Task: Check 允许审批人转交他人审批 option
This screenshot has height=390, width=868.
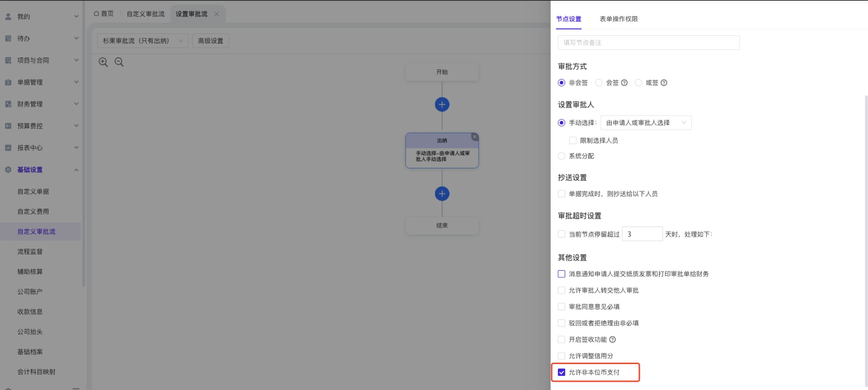Action: point(561,290)
